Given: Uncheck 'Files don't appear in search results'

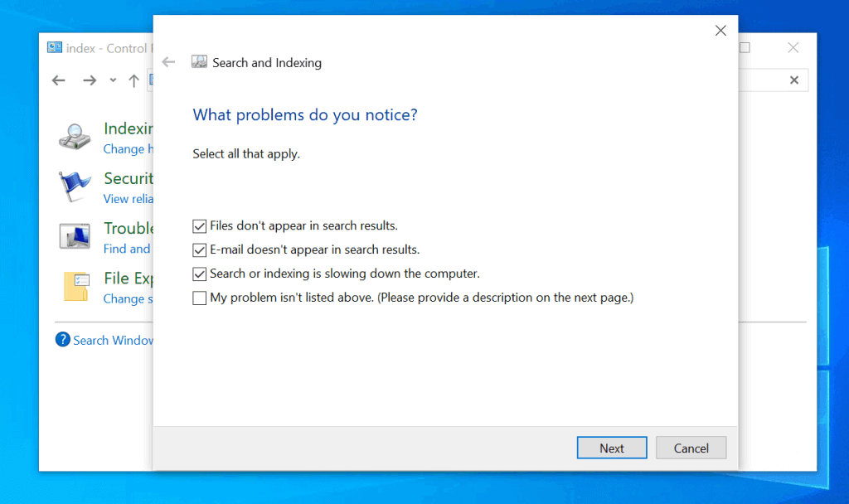Looking at the screenshot, I should [199, 225].
